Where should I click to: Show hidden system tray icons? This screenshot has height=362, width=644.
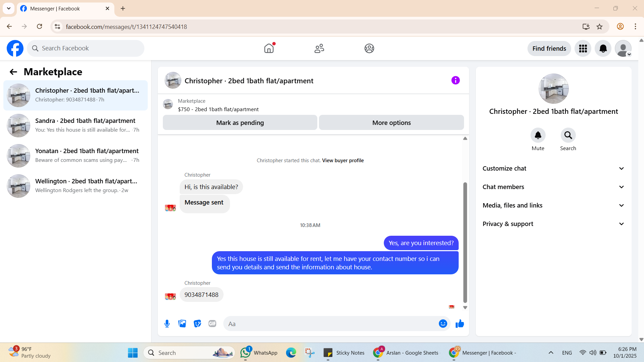tap(551, 353)
